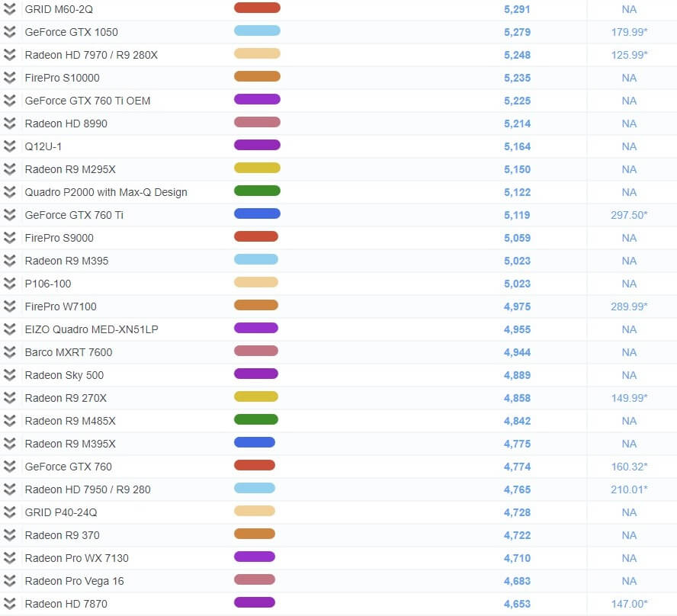
Task: Expand the Radeon Sky 500 row chevron
Action: [x=9, y=375]
